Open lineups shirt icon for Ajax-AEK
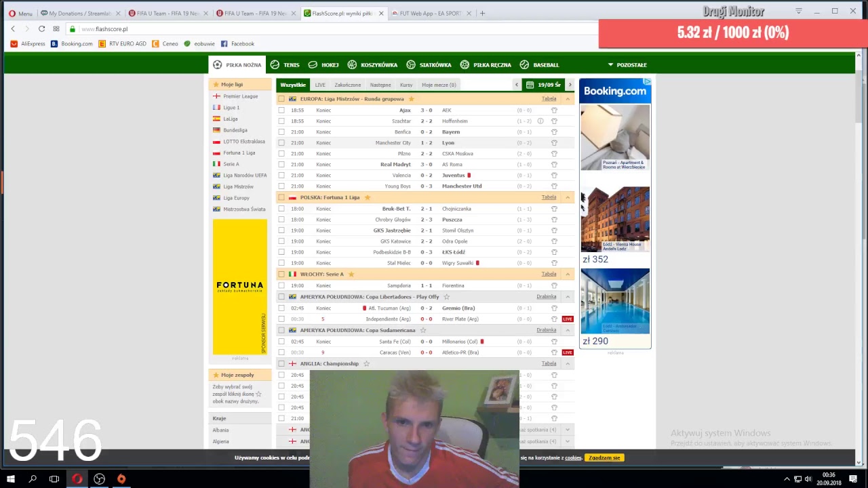This screenshot has height=488, width=868. 554,110
